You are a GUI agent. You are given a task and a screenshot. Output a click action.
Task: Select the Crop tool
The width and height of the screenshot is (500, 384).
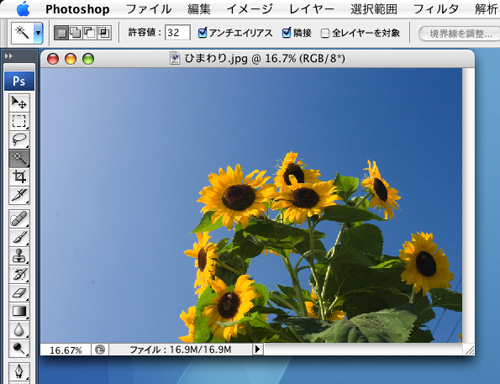19,177
